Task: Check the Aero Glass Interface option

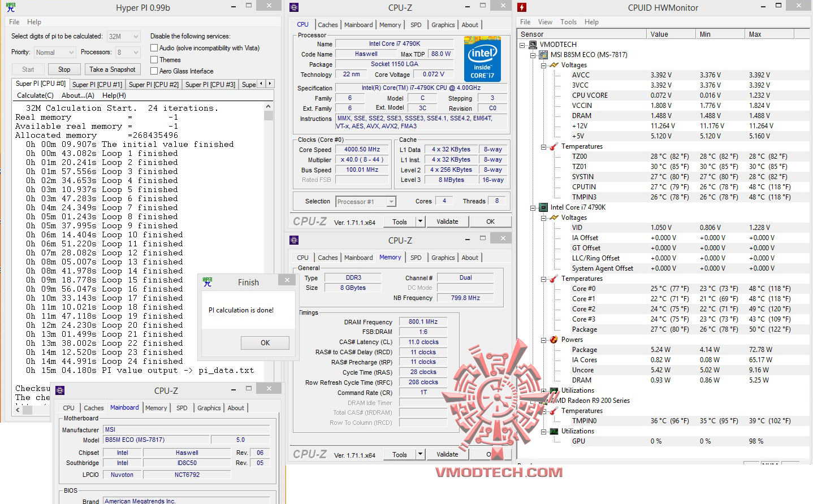Action: tap(154, 71)
